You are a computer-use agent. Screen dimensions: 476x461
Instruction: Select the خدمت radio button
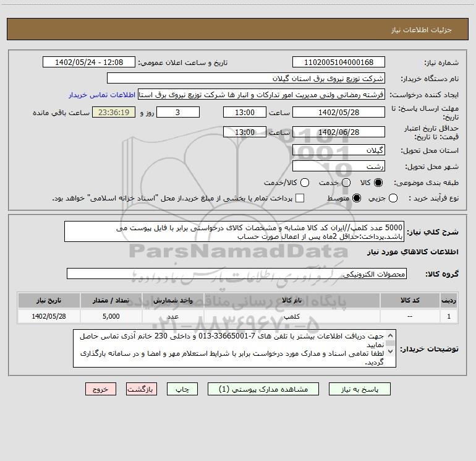tap(346, 183)
